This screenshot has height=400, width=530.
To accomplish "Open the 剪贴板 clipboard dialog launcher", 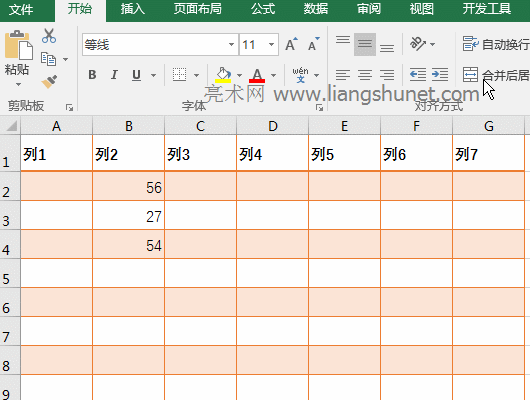I will point(70,108).
